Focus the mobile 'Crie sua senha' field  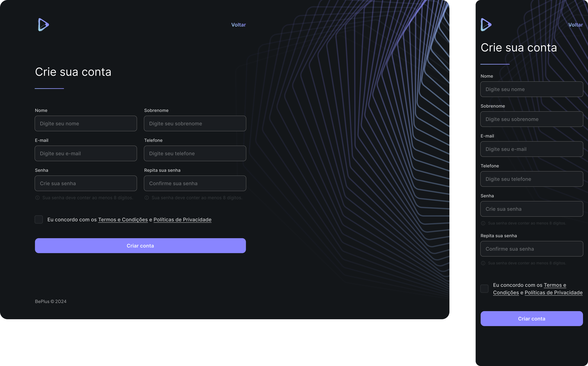[x=532, y=209]
